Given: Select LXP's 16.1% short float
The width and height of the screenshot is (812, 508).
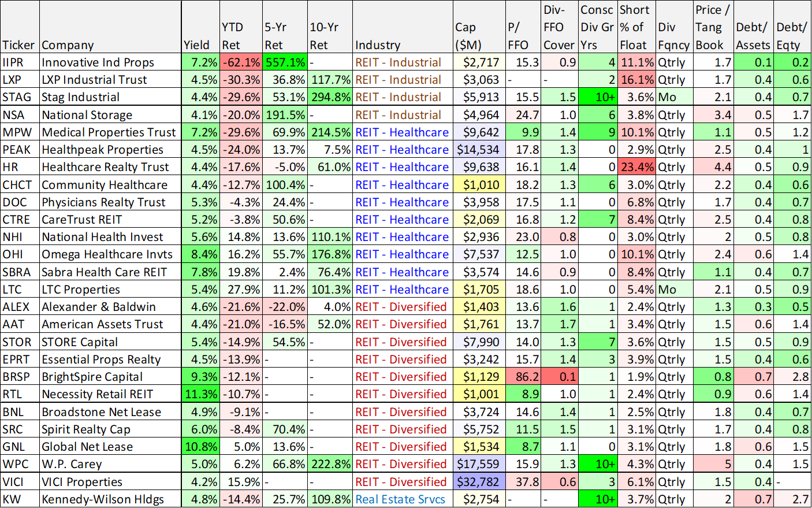Looking at the screenshot, I should coord(636,80).
